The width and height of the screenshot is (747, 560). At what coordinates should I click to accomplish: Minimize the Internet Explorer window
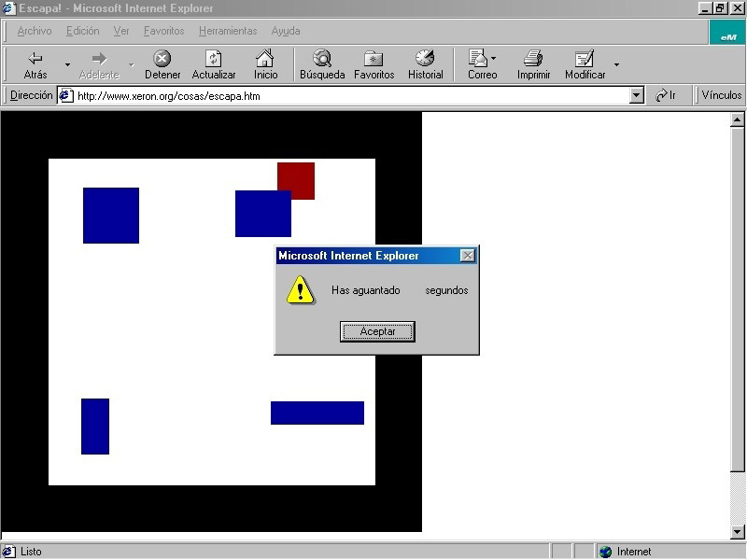[x=705, y=8]
